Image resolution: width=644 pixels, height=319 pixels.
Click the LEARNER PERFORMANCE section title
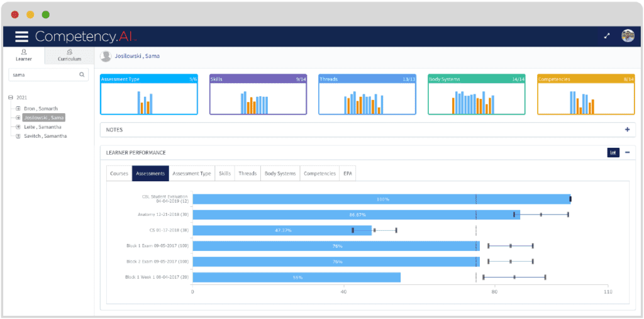[136, 152]
